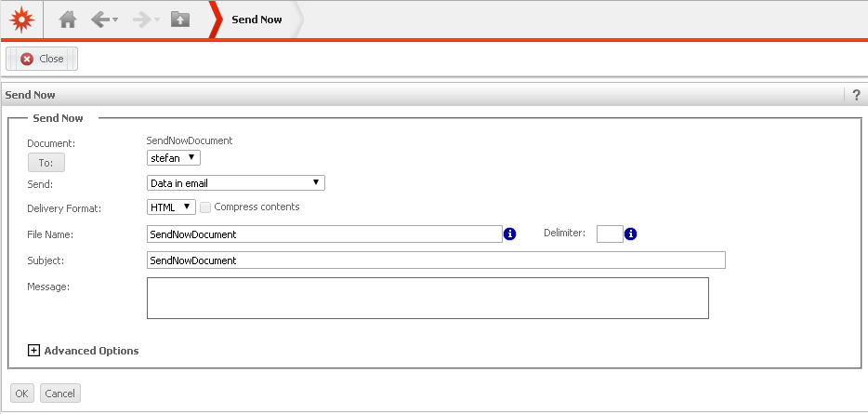Click the info icon beside File Name
Screen dimensions: 868x414
pos(509,234)
